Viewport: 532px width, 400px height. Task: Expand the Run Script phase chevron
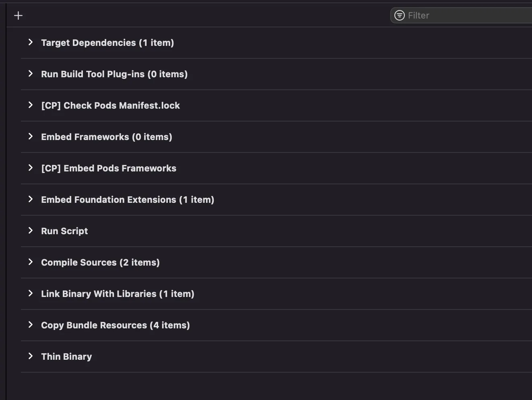[x=31, y=231]
